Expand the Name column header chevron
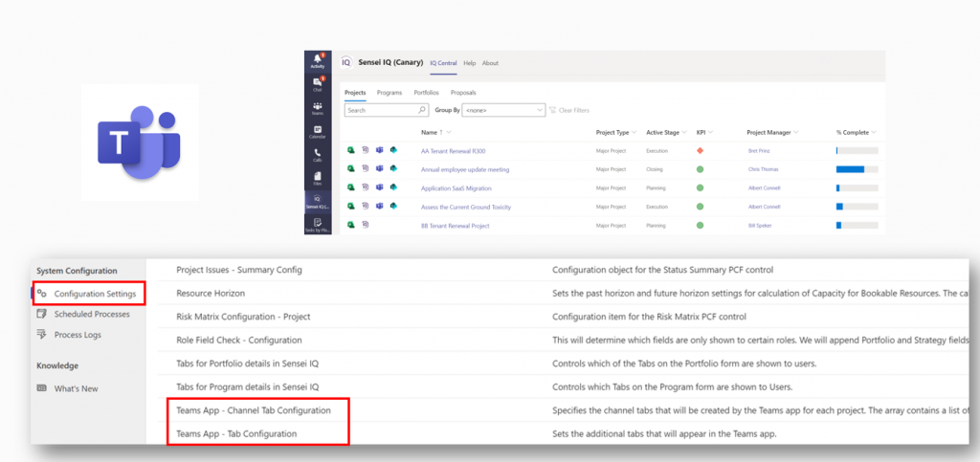Viewport: 980px width, 462px height. click(450, 132)
